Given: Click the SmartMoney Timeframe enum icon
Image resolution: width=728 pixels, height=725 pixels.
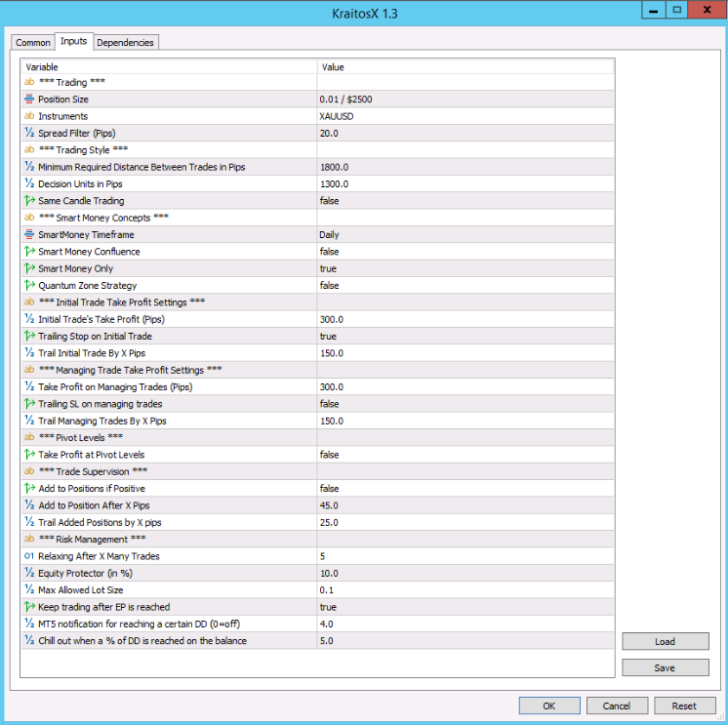Looking at the screenshot, I should tap(29, 234).
